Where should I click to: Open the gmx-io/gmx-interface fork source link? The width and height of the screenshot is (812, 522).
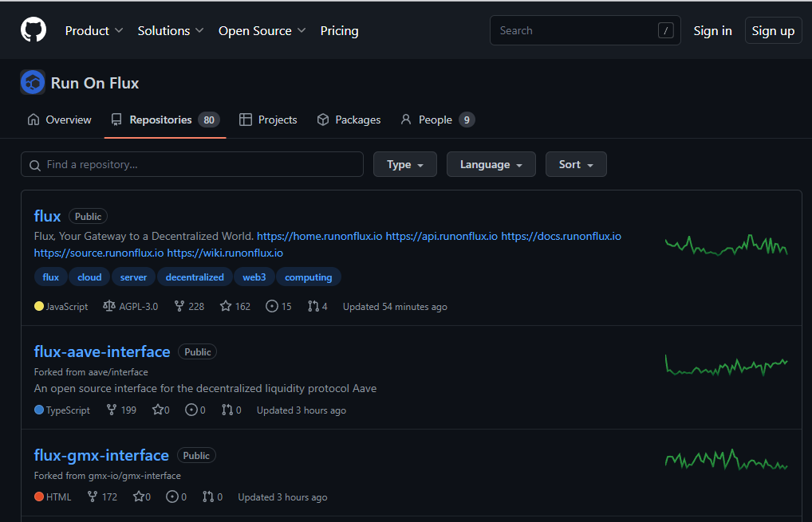tap(135, 475)
